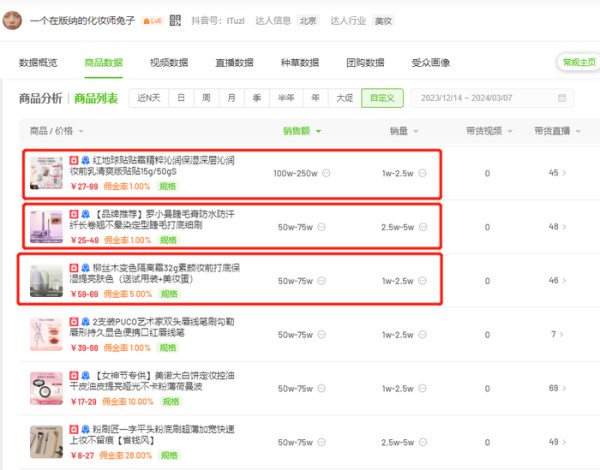The height and width of the screenshot is (470, 600).
Task: Click 规格 tag on 粉刷匠 product
Action: tap(169, 455)
